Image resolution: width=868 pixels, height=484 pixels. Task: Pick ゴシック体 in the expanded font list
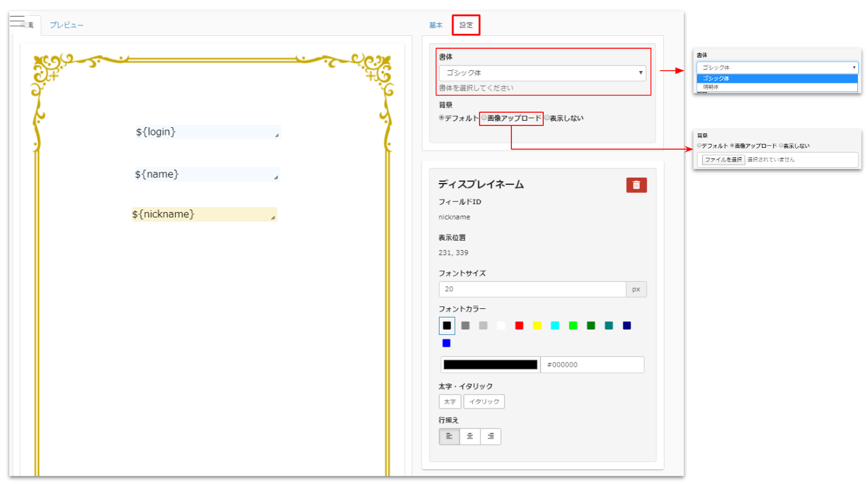point(716,78)
